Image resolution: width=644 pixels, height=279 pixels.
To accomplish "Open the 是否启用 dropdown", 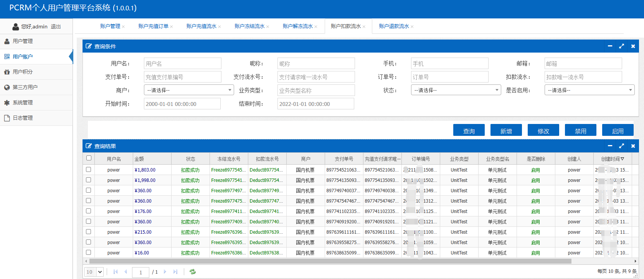I will pos(589,90).
